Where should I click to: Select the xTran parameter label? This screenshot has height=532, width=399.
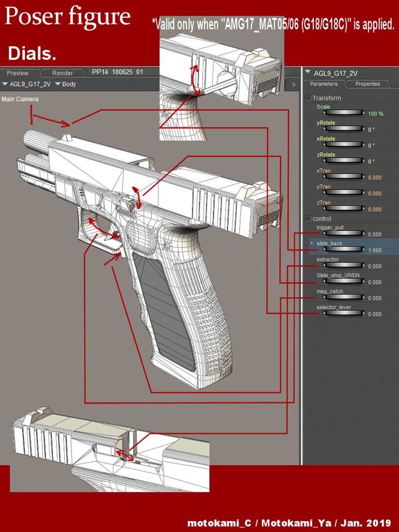(x=323, y=170)
